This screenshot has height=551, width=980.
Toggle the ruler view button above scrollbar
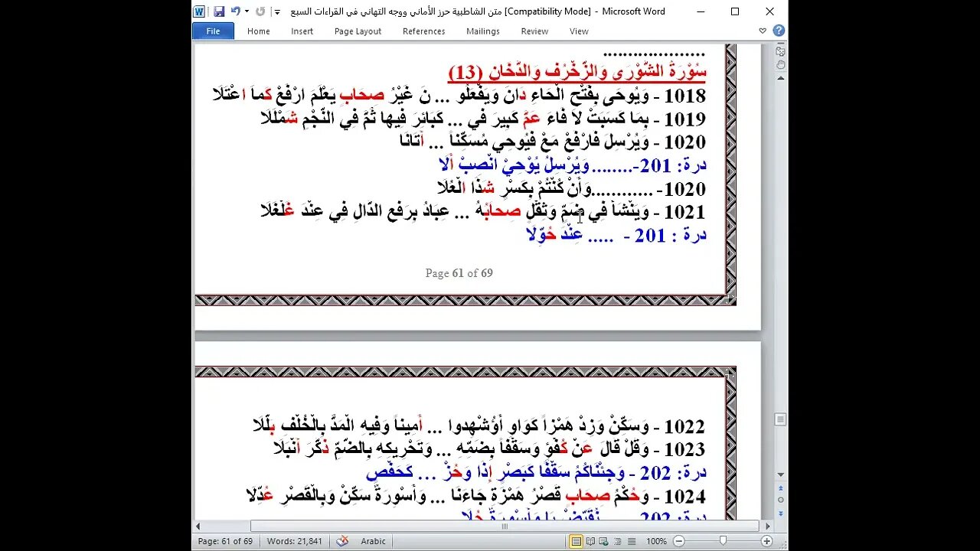780,51
